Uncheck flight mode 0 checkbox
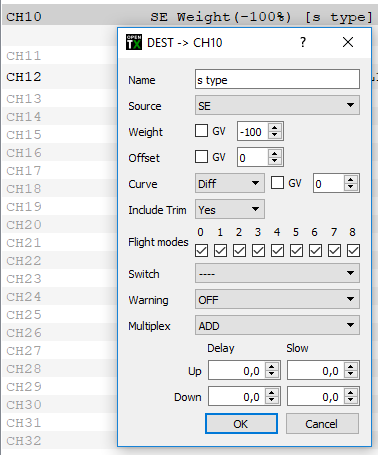Image resolution: width=378 pixels, height=455 pixels. (x=201, y=251)
